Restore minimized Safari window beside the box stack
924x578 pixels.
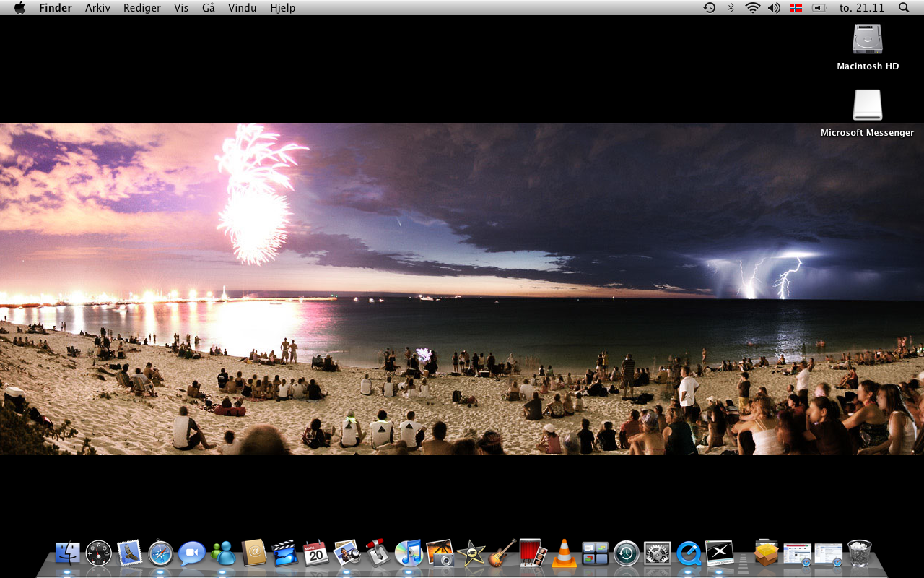(798, 554)
